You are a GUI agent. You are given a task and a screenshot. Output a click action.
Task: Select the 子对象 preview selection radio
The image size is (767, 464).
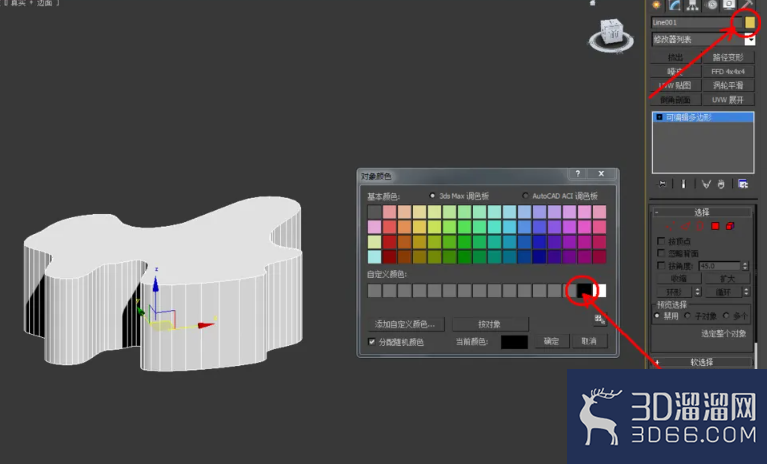pyautogui.click(x=687, y=316)
